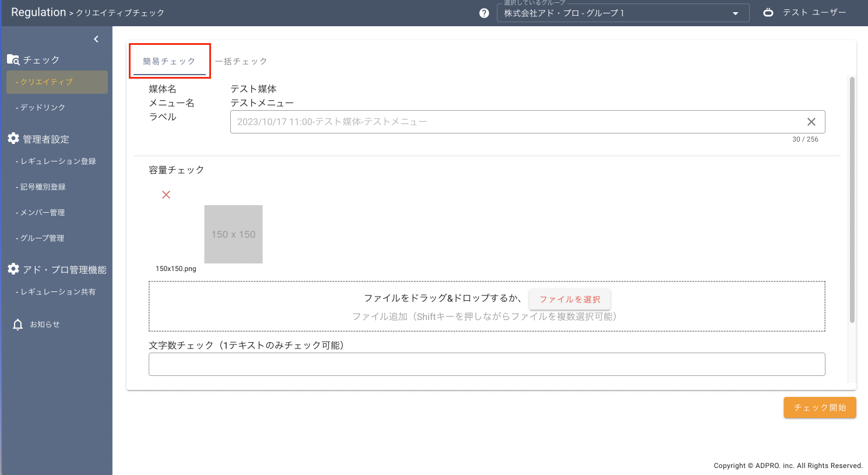Screen dimensions: 868x475
Task: Collapse the sidebar with chevron arrow
Action: click(x=96, y=39)
